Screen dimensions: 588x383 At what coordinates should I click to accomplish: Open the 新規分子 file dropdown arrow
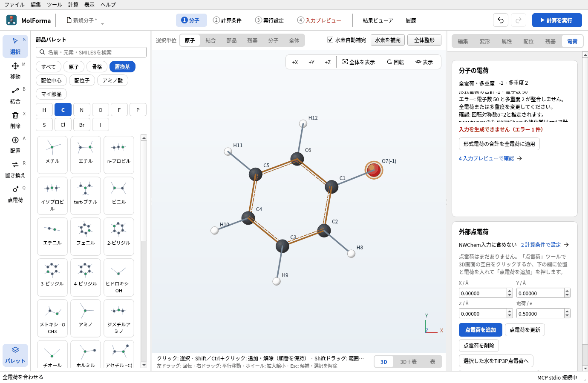[102, 23]
